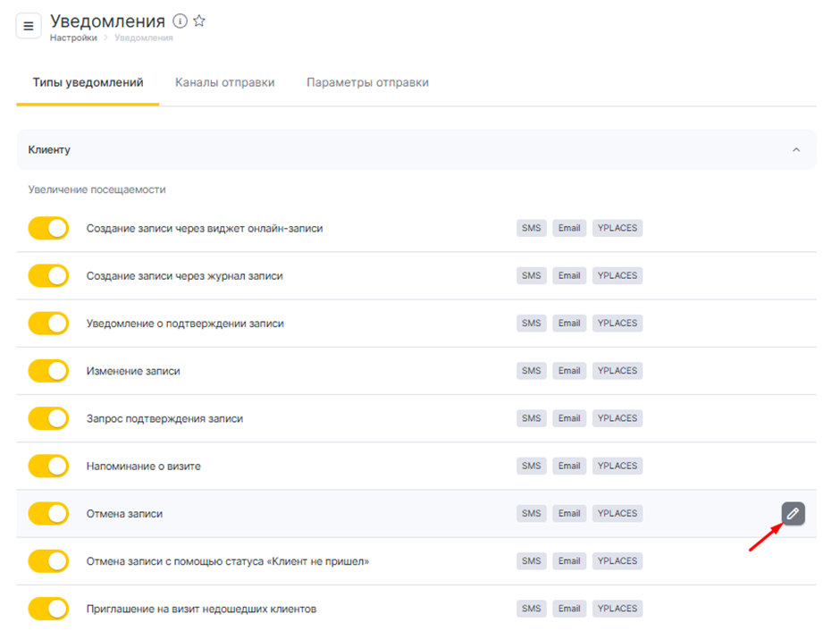The image size is (840, 631).
Task: Disable Создание записи через виджет онлайн-записи toggle
Action: 48,229
